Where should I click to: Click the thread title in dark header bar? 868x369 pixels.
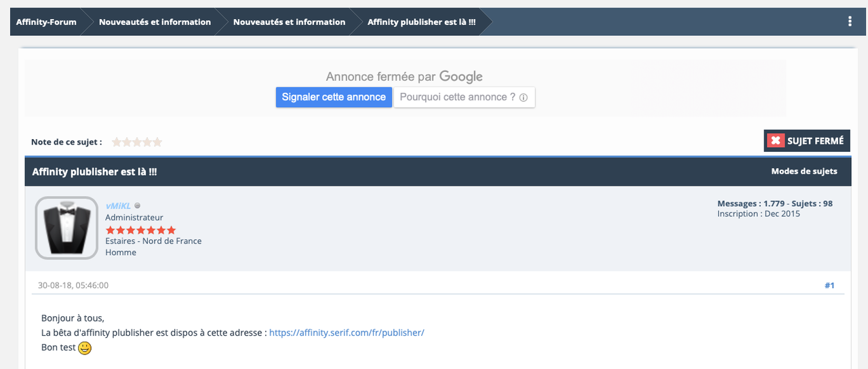click(x=95, y=172)
